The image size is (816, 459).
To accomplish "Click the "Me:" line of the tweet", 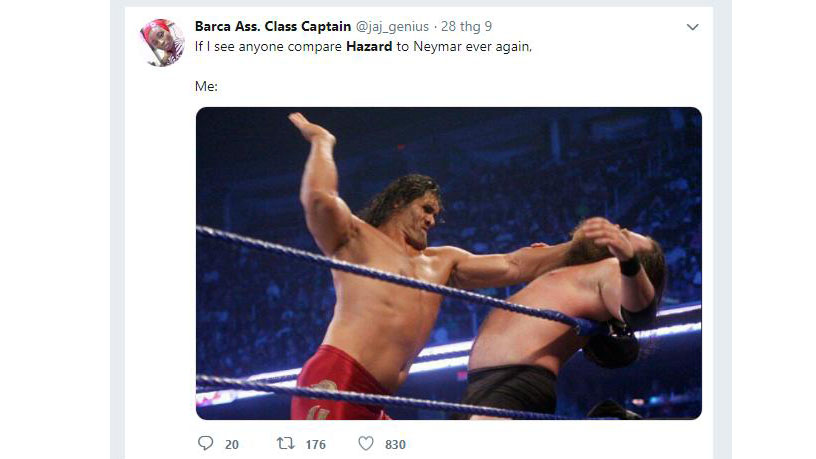I will tap(206, 86).
